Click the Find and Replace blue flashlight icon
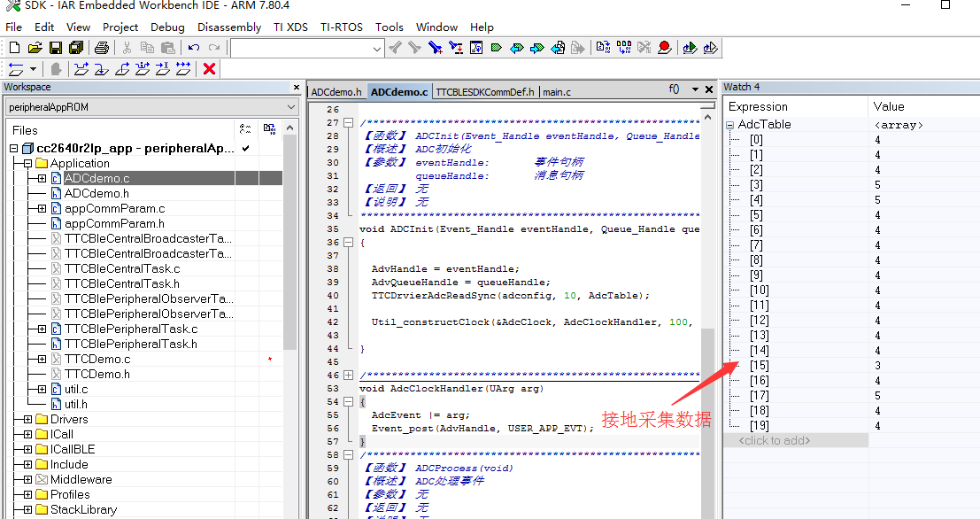Screen dimensions: 980x519 pos(436,48)
